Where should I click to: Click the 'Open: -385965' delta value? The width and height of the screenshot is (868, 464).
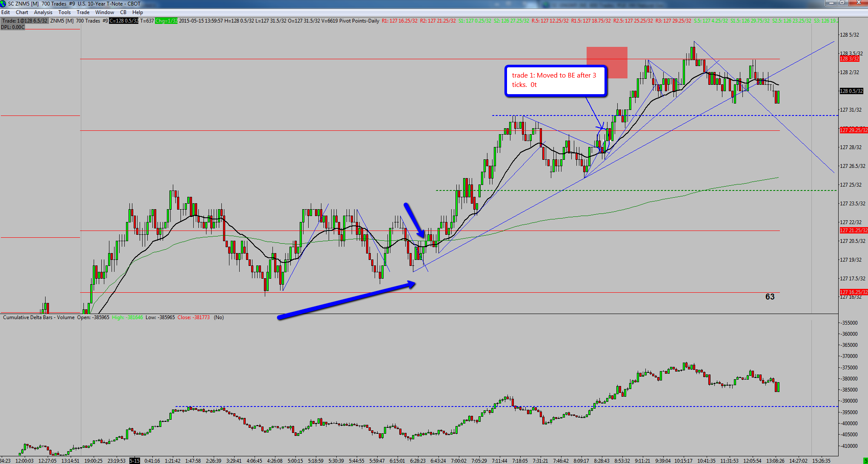click(93, 317)
